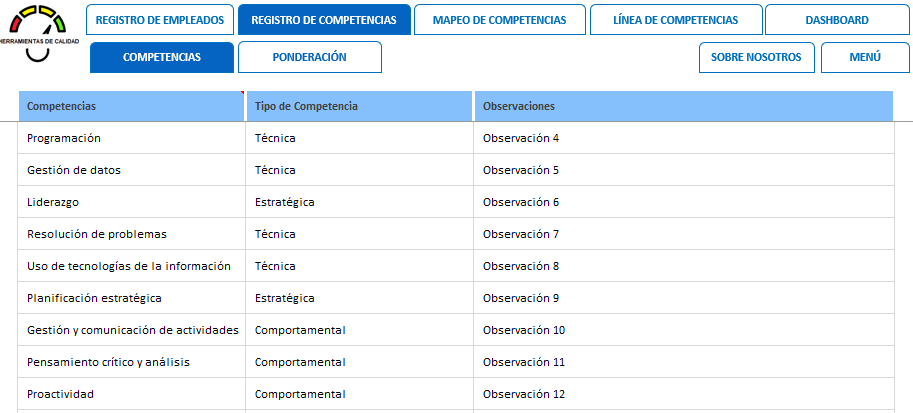Viewport: 913px width, 413px height.
Task: Switch to the Dashboard tab
Action: point(836,20)
